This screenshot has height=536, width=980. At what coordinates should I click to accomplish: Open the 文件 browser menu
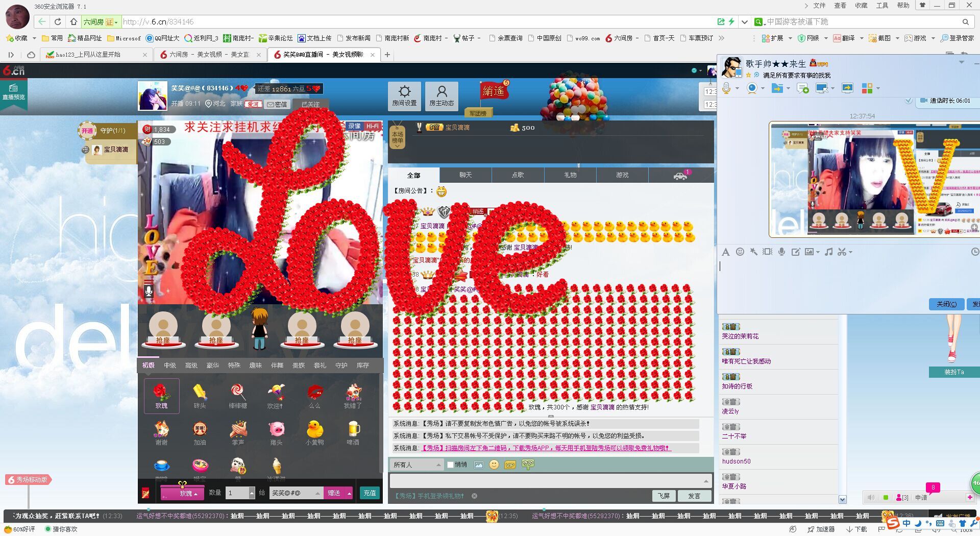coord(820,5)
